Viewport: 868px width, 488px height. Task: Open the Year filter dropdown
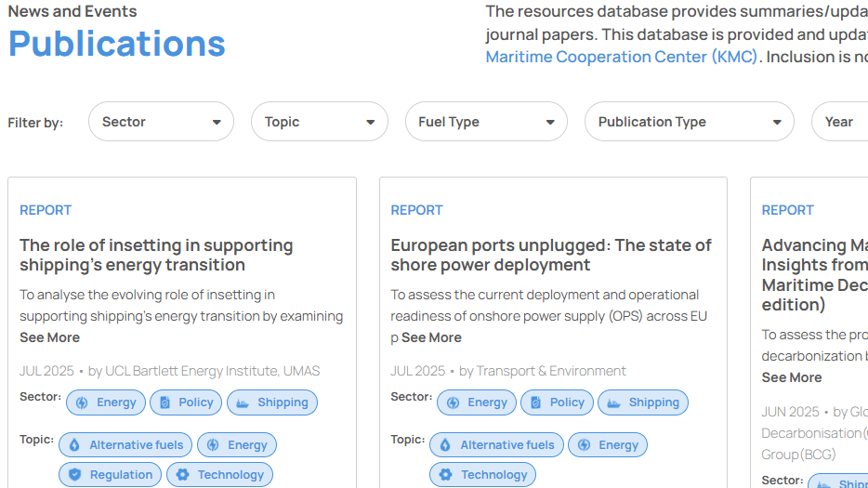coord(839,122)
